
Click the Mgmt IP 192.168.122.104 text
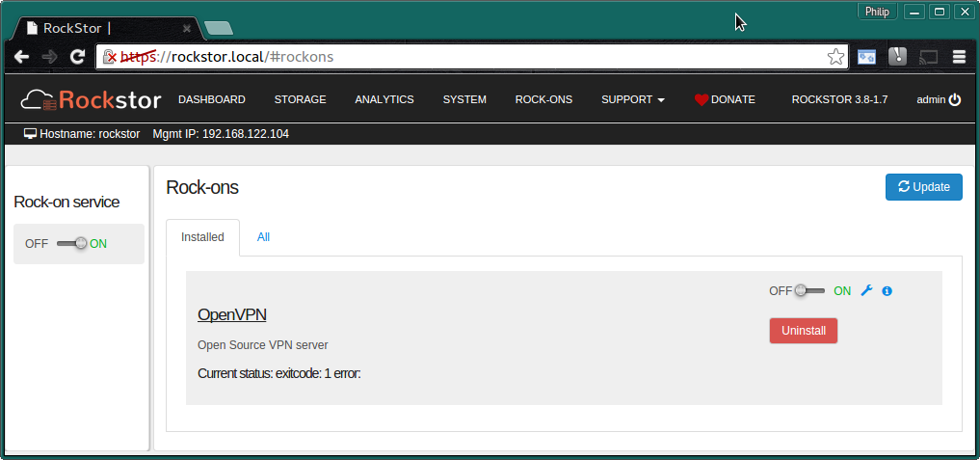pyautogui.click(x=221, y=134)
